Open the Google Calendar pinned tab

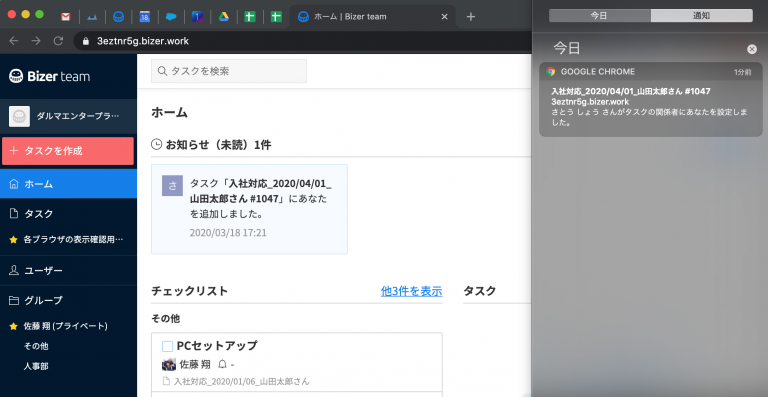click(144, 17)
